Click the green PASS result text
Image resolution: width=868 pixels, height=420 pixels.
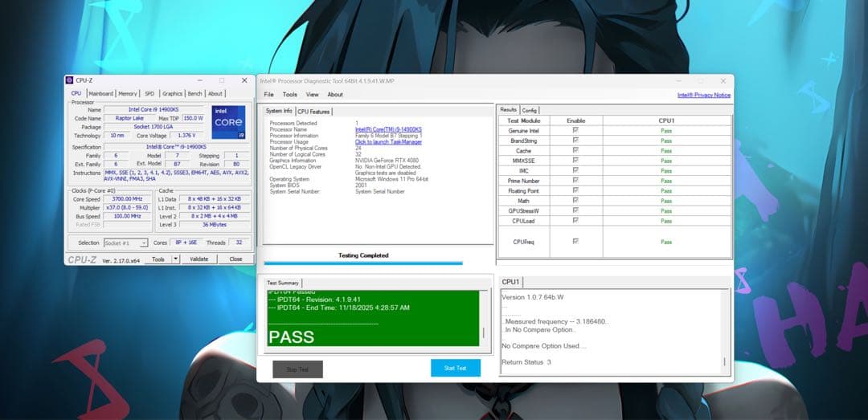[x=291, y=337]
